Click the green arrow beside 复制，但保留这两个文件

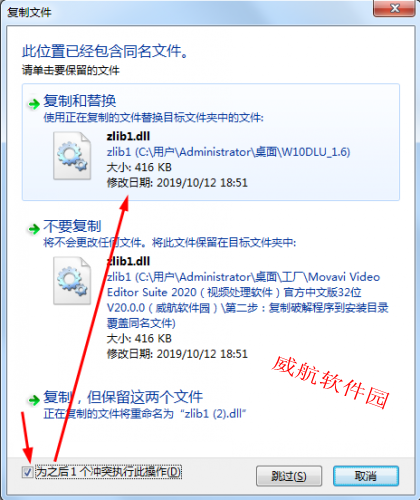(x=34, y=400)
